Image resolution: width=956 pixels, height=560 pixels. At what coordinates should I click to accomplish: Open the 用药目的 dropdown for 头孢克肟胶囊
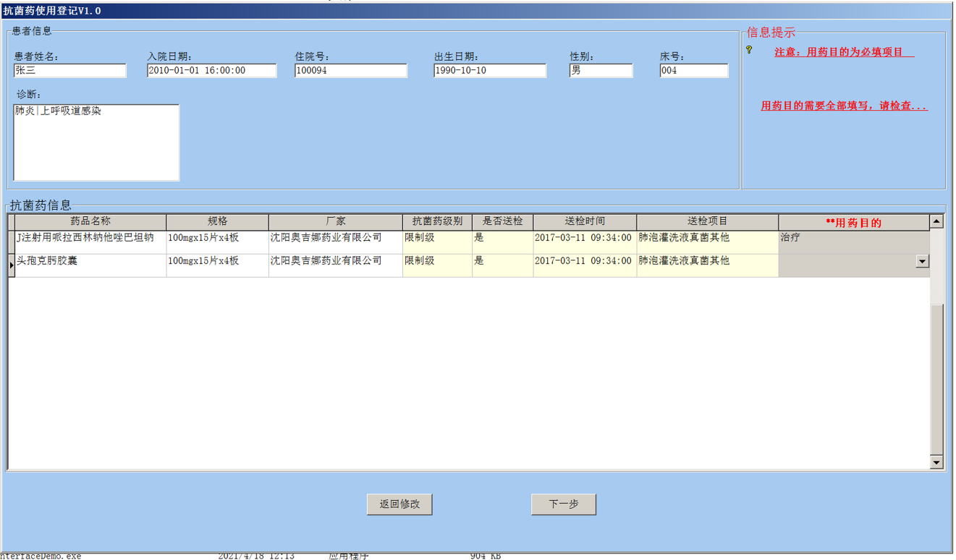(x=922, y=261)
